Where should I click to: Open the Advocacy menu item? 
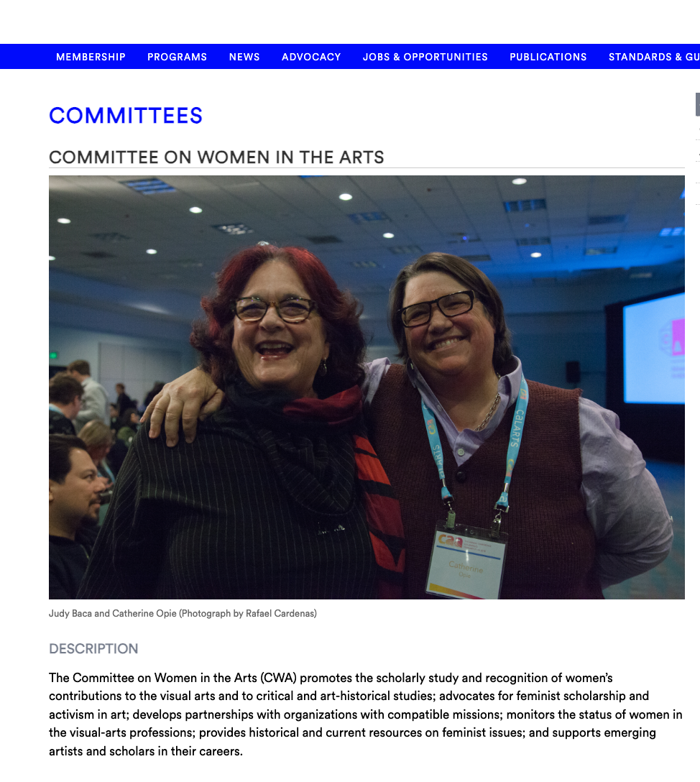tap(311, 57)
